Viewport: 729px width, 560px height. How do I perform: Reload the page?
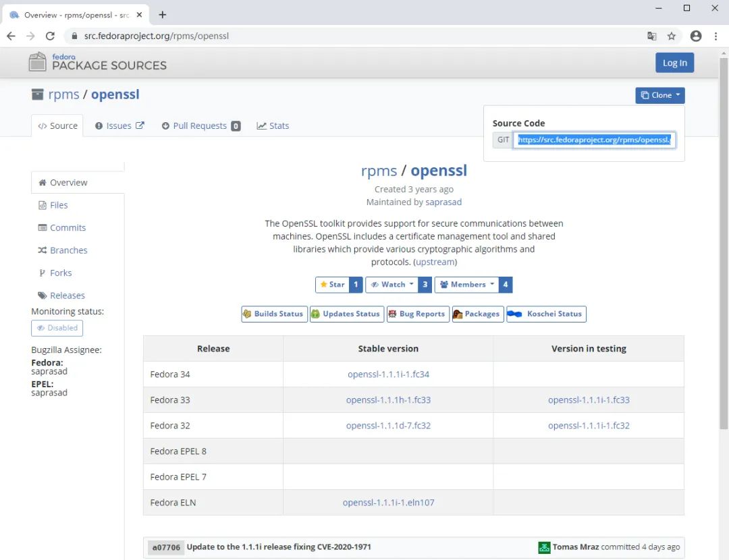coord(50,36)
